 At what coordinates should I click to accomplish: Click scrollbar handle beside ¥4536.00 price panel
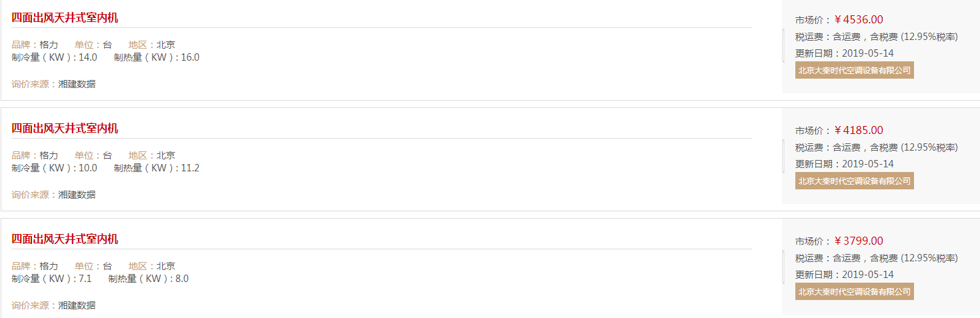(783, 45)
